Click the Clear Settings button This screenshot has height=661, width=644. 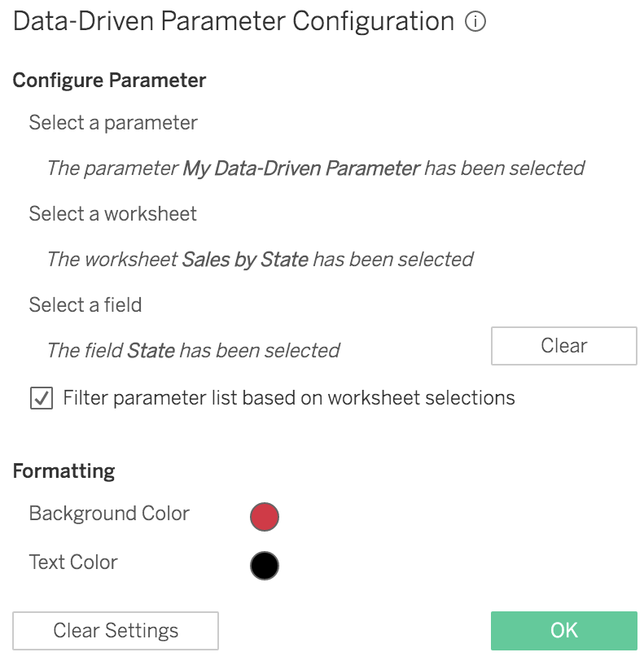pyautogui.click(x=116, y=631)
